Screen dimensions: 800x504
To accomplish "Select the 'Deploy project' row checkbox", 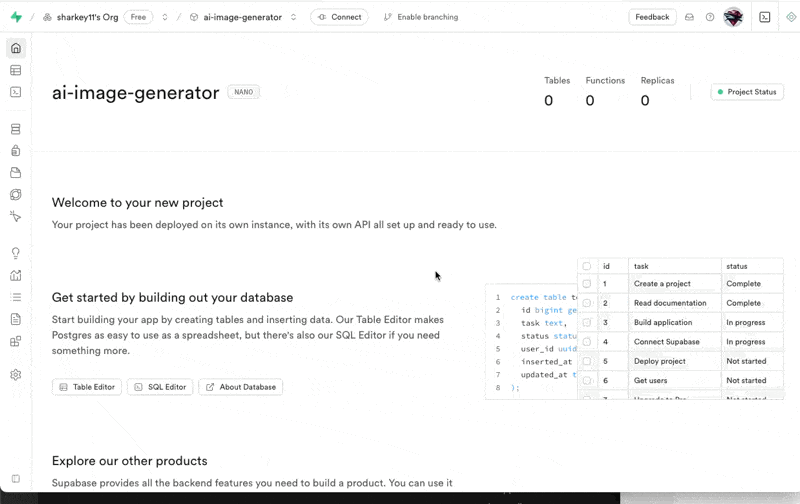I will (x=587, y=361).
